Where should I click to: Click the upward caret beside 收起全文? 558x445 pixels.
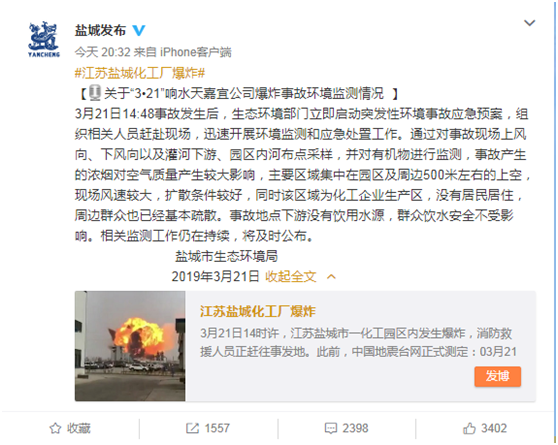pyautogui.click(x=331, y=276)
